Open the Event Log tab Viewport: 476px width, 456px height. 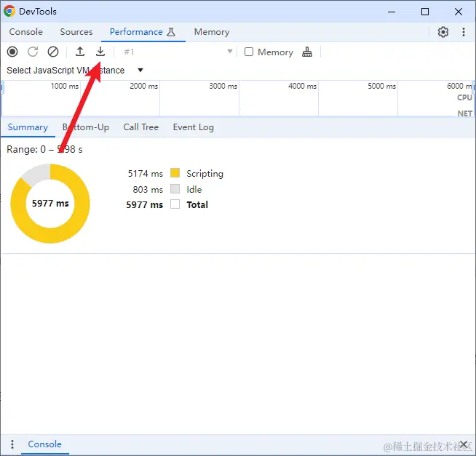[194, 127]
